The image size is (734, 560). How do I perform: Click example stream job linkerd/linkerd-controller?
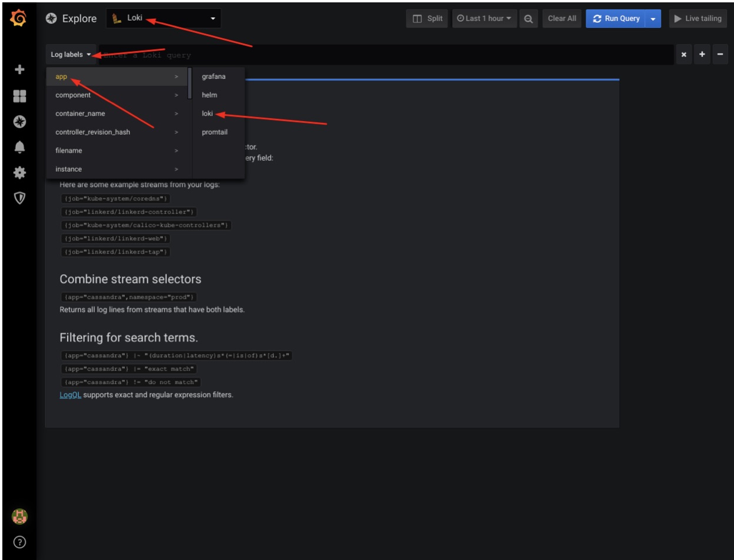coord(128,212)
